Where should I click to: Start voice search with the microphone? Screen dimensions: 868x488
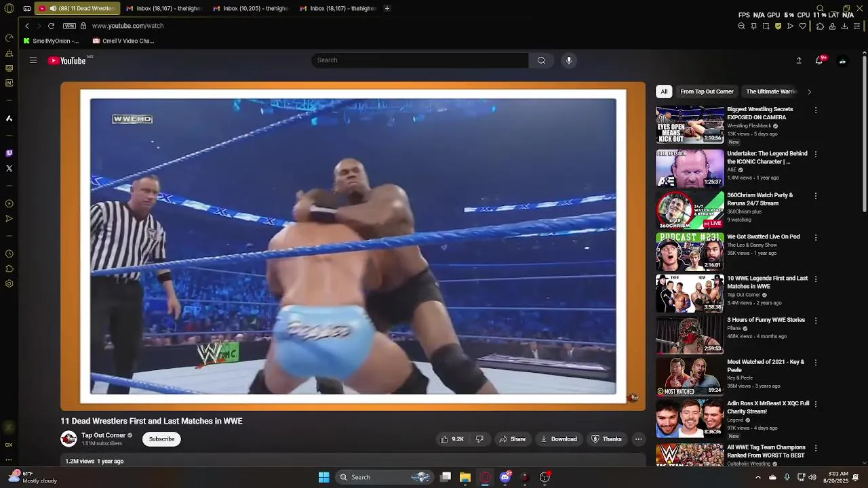[569, 60]
